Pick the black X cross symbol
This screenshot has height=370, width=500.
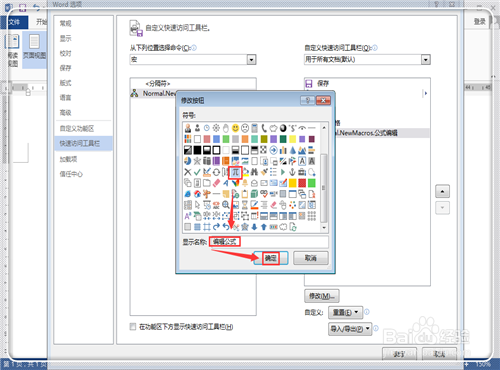[x=188, y=172]
